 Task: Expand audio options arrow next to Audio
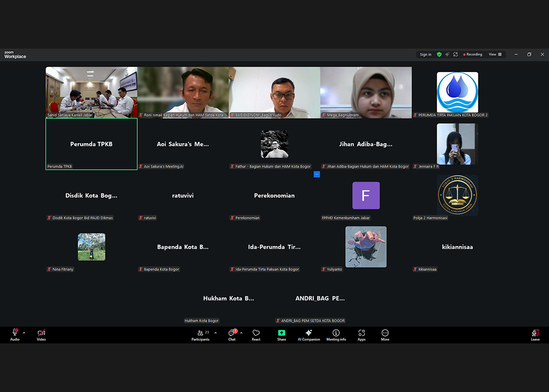tap(24, 333)
